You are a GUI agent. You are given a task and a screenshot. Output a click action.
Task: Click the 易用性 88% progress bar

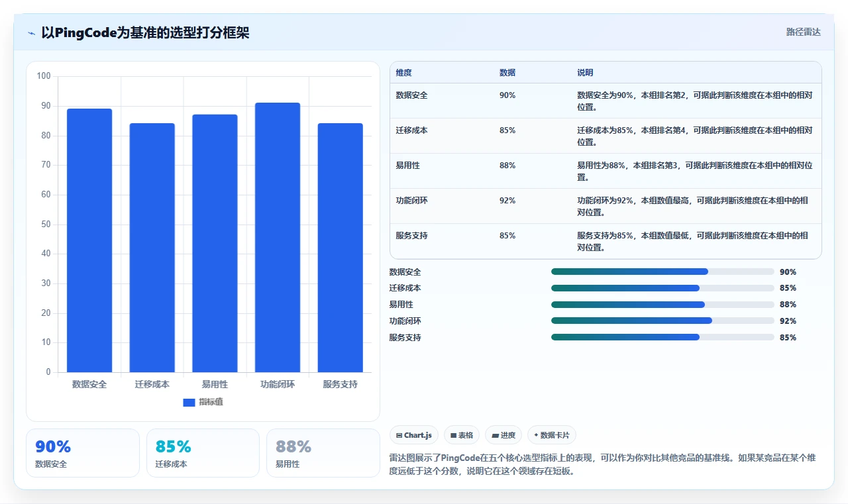coord(662,305)
